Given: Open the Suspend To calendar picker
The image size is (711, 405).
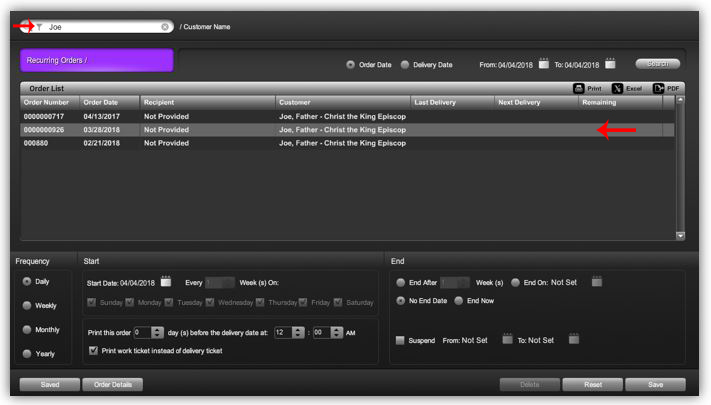Looking at the screenshot, I should point(574,339).
